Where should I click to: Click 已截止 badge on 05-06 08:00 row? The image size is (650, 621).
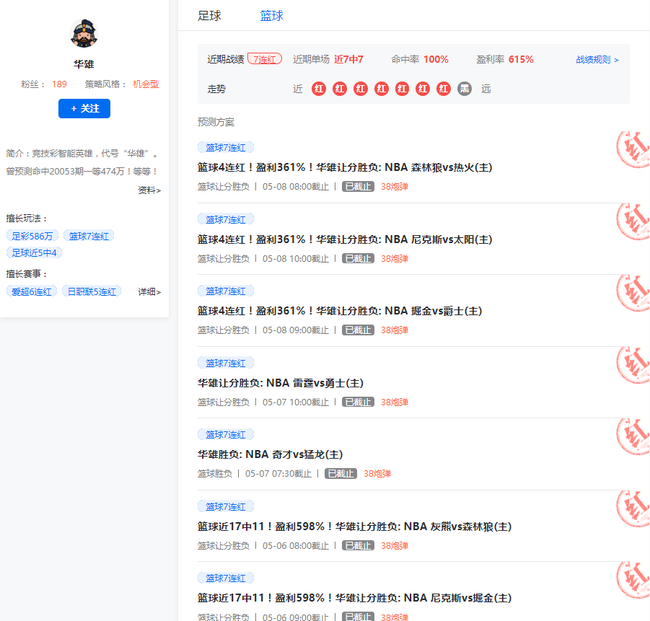tap(358, 546)
